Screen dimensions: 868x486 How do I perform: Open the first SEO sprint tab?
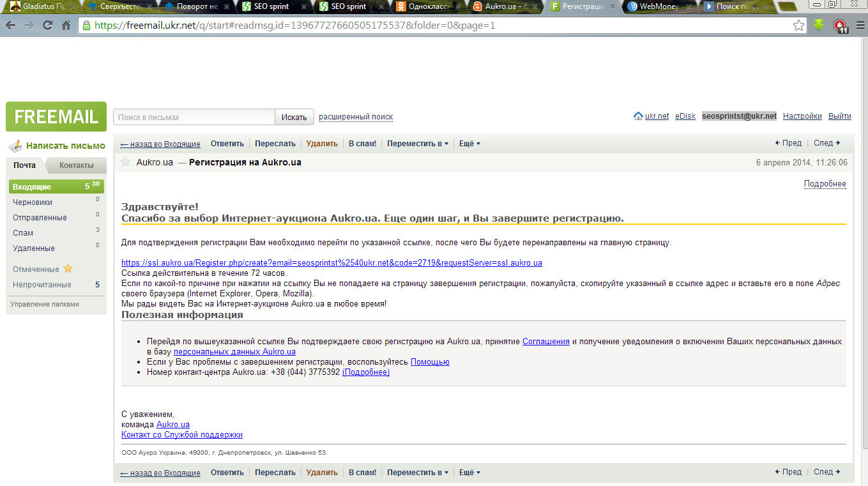[270, 6]
